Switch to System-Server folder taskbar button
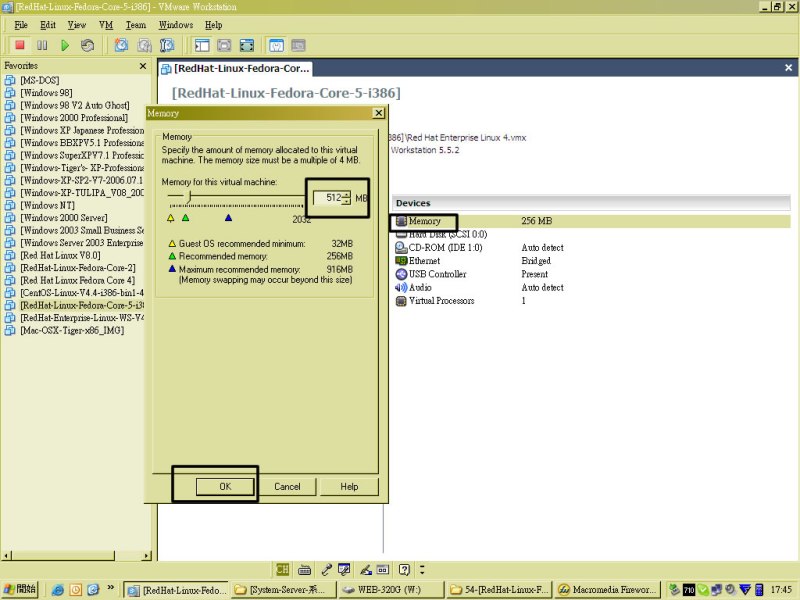The image size is (800, 600). tap(284, 590)
